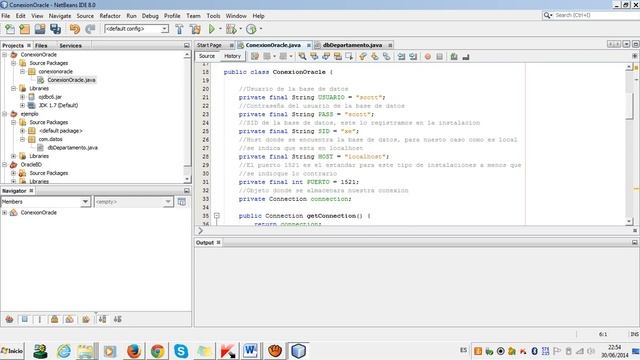Click the Profile Project clock icon

[251, 29]
